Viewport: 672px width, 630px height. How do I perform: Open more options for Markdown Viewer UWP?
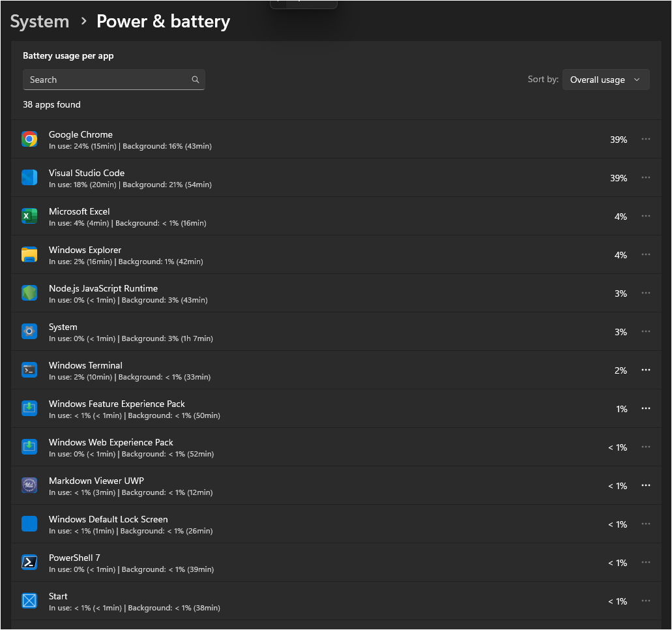(x=645, y=485)
